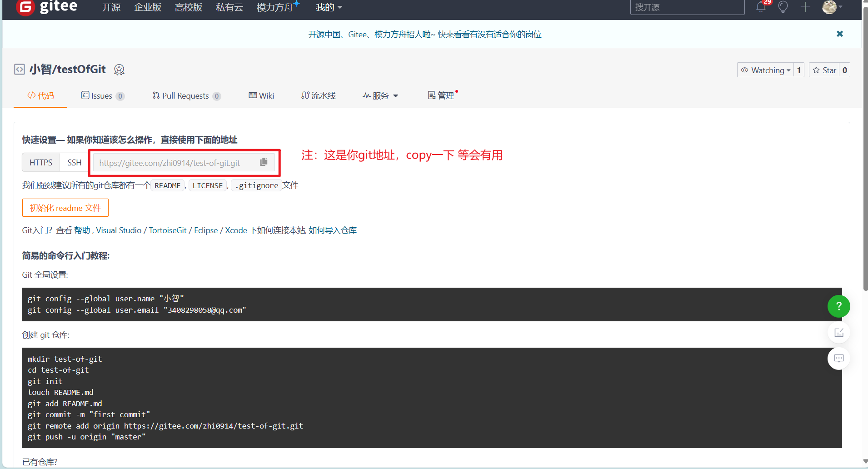The width and height of the screenshot is (868, 469).
Task: Click the green help question button
Action: pyautogui.click(x=838, y=306)
